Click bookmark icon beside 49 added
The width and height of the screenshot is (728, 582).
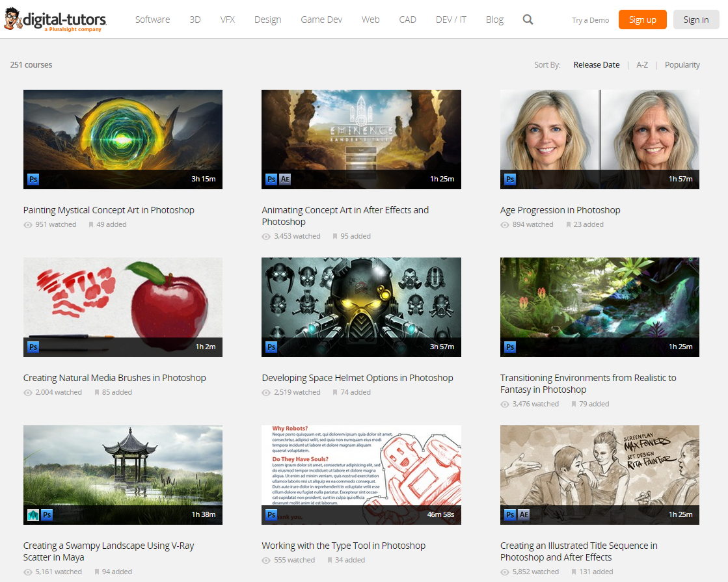tap(91, 225)
